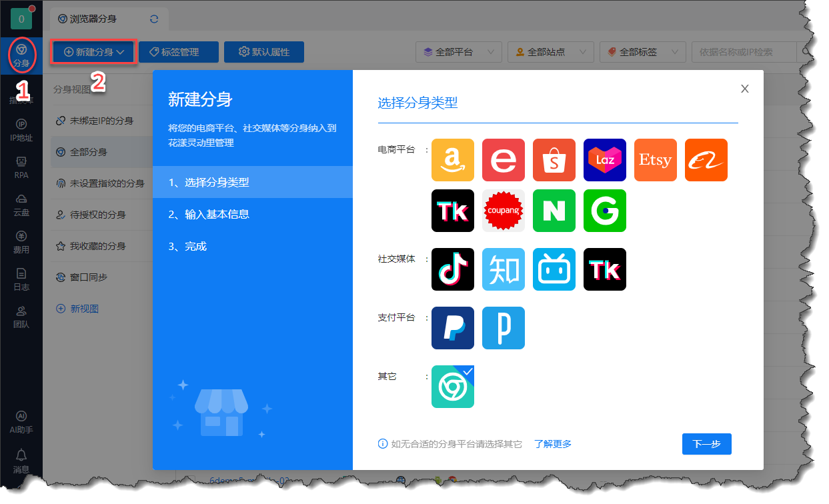Go to step 3、完成
This screenshot has height=504, width=829.
(253, 246)
